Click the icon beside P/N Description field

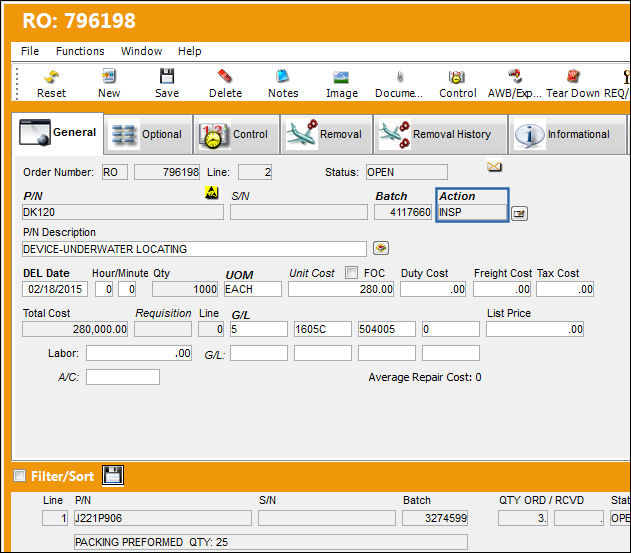pos(381,248)
